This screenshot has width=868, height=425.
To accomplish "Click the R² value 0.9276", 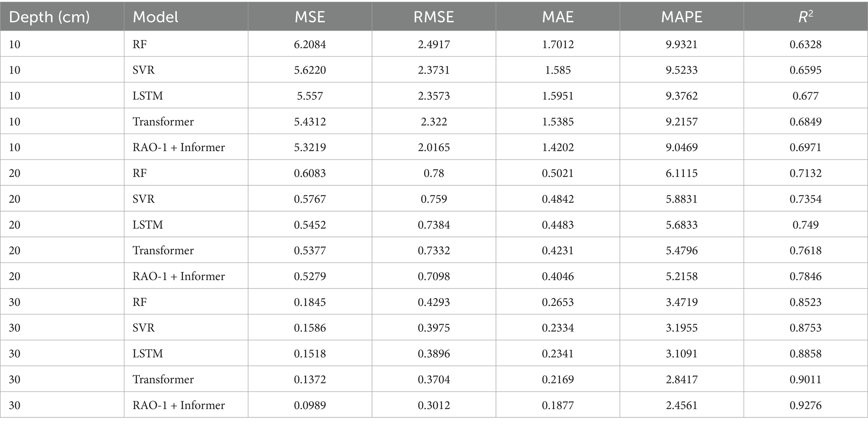I will (x=805, y=405).
